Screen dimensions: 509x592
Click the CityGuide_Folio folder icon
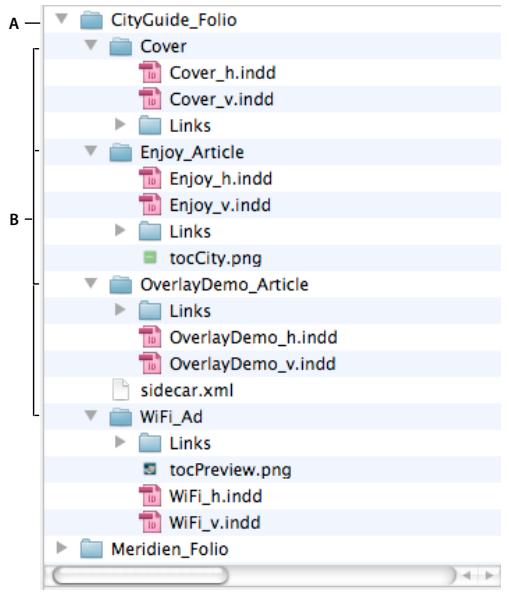[91, 20]
